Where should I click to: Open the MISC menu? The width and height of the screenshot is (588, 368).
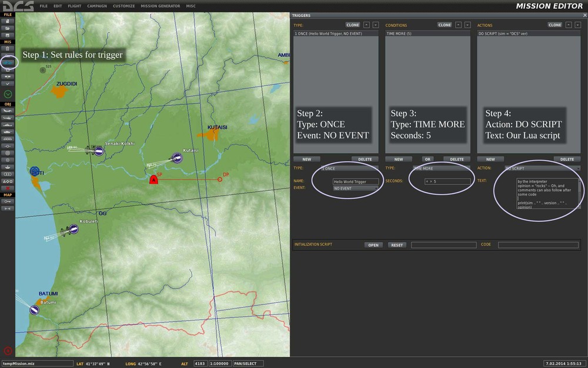(x=191, y=6)
